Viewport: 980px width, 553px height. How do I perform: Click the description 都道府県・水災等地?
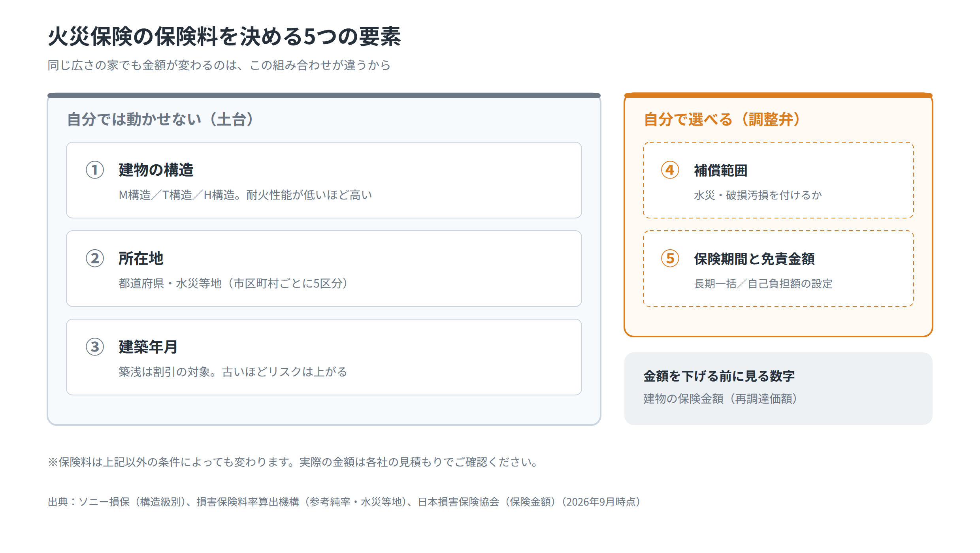point(234,284)
